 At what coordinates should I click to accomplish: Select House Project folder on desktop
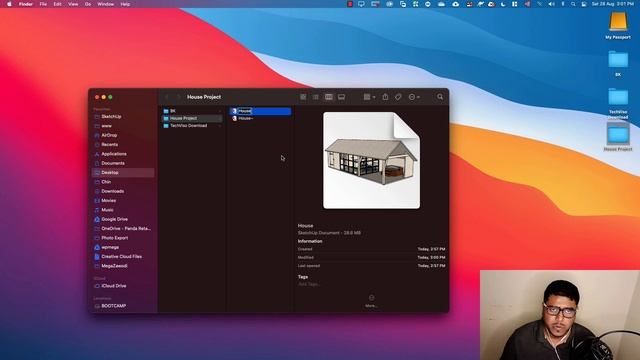[x=618, y=138]
